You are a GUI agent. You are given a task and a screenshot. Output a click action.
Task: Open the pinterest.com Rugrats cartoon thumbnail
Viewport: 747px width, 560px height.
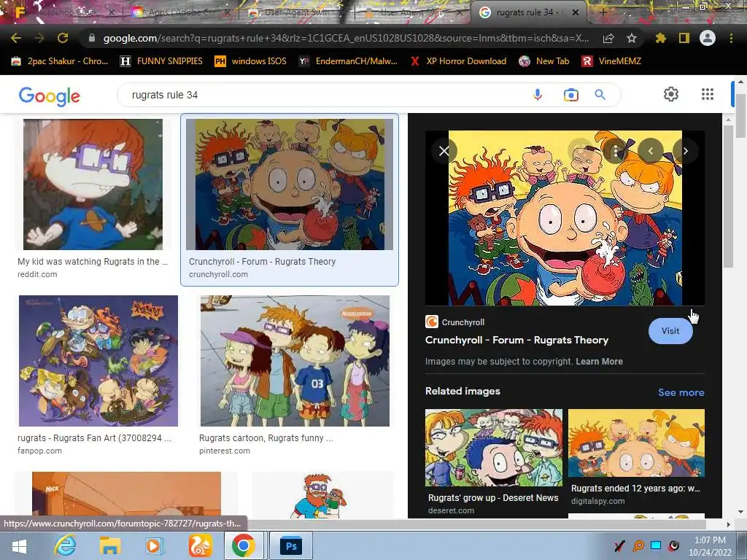pos(295,360)
